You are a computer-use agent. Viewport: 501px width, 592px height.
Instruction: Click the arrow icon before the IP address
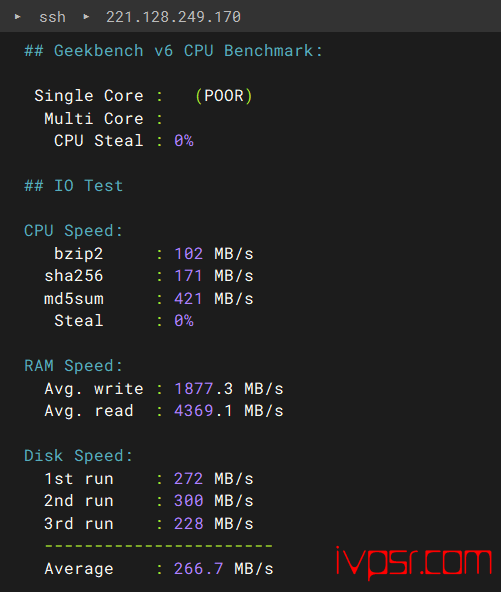coord(86,17)
